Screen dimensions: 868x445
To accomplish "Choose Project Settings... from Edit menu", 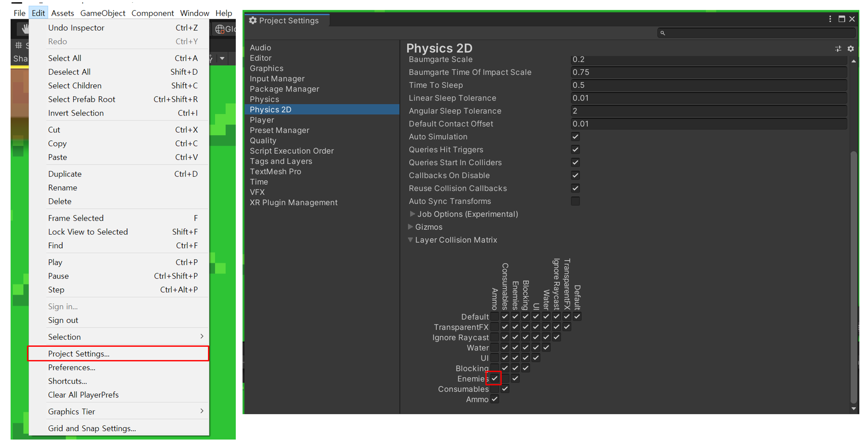I will point(79,354).
